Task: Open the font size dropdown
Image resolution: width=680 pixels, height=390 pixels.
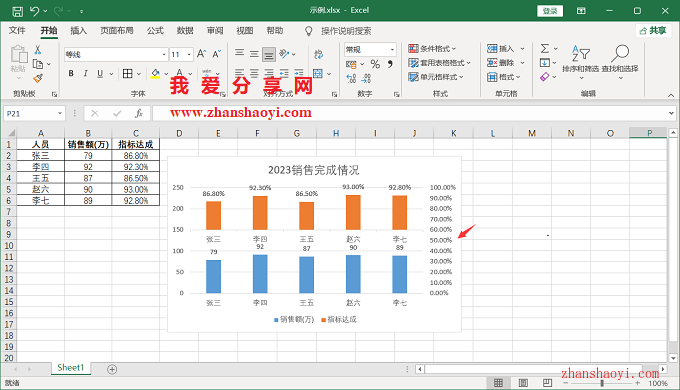Action: [189, 54]
